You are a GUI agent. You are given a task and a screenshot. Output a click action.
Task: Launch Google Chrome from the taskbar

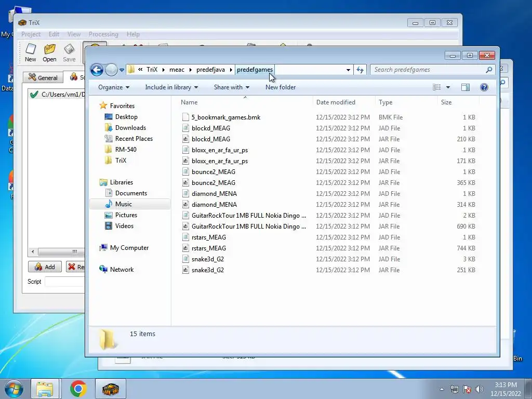(x=78, y=389)
